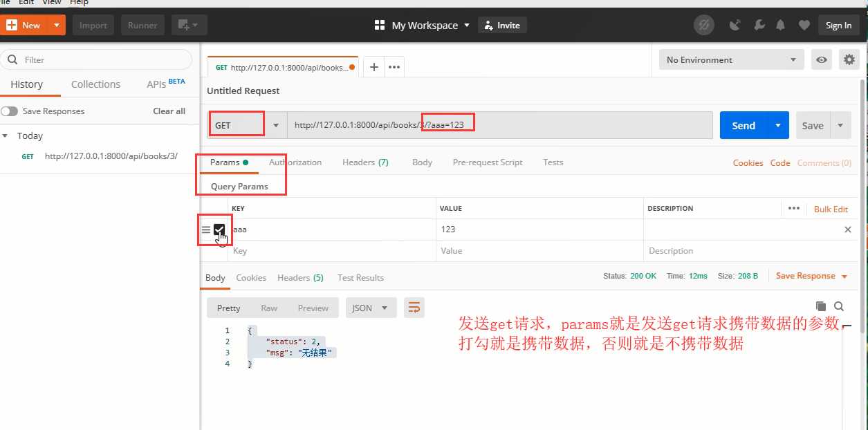Image resolution: width=868 pixels, height=430 pixels.
Task: Open the Send dropdown arrow
Action: 778,126
